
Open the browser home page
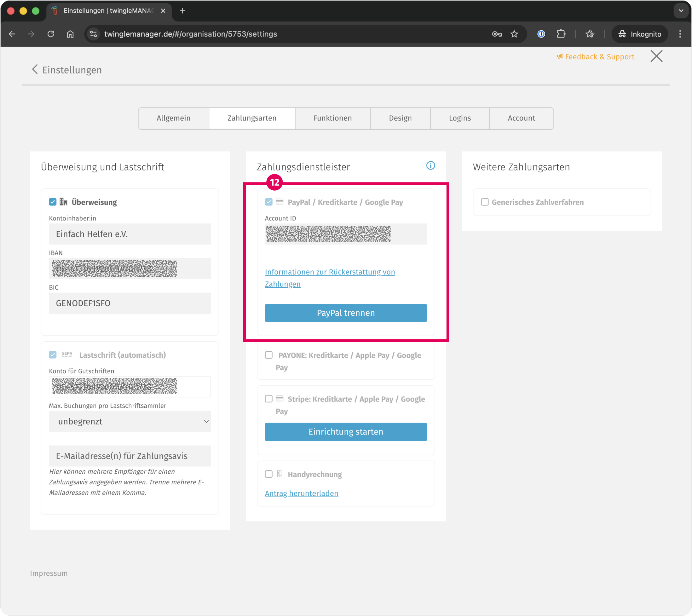coord(70,34)
